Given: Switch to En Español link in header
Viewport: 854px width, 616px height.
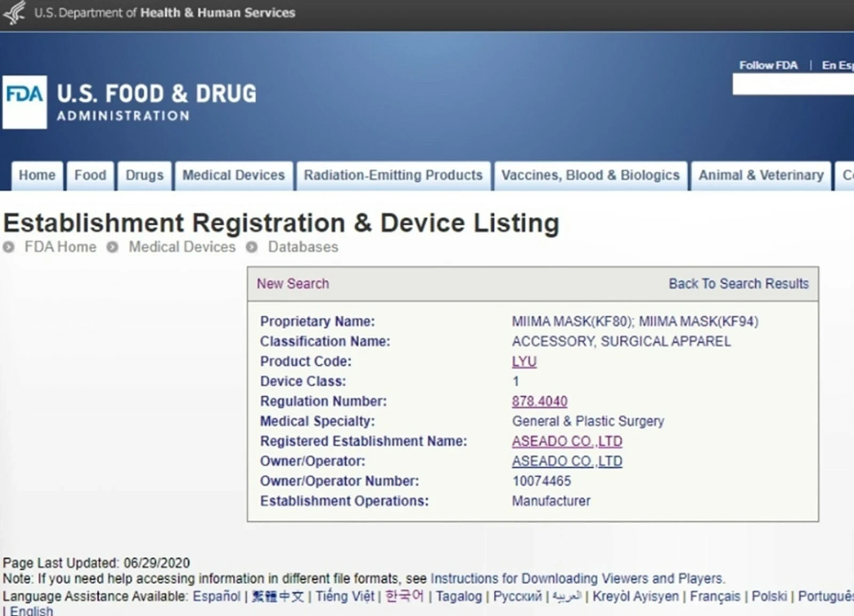Looking at the screenshot, I should (x=838, y=65).
